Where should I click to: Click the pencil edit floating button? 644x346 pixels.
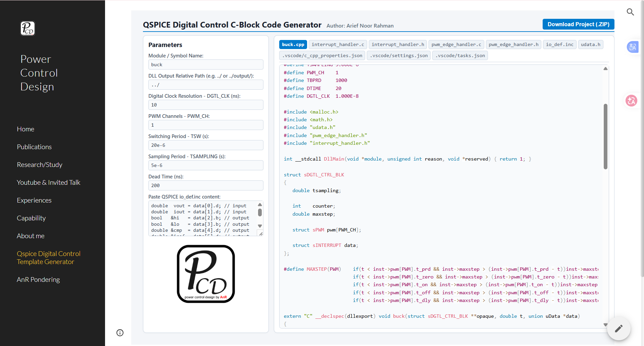point(618,329)
